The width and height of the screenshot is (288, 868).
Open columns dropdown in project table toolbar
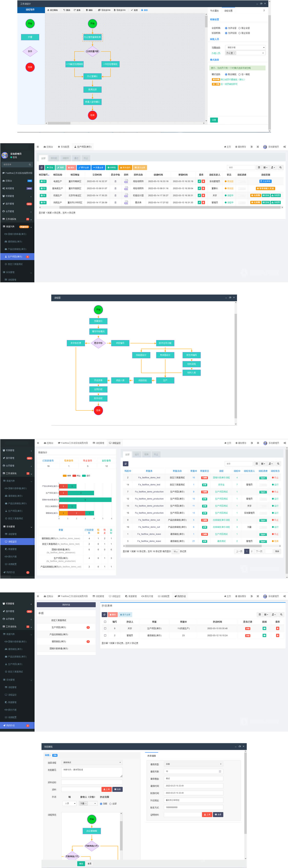coord(266,167)
